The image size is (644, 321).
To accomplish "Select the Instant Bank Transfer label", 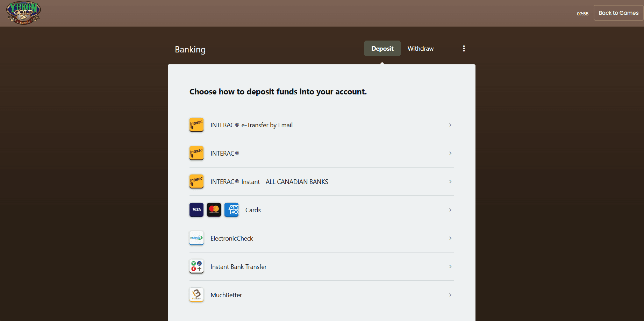I will point(238,267).
